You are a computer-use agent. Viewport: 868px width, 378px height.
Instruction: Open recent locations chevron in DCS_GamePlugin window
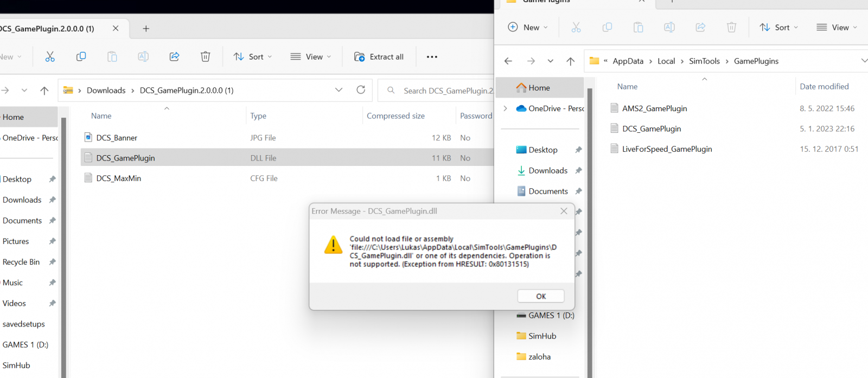(x=24, y=91)
